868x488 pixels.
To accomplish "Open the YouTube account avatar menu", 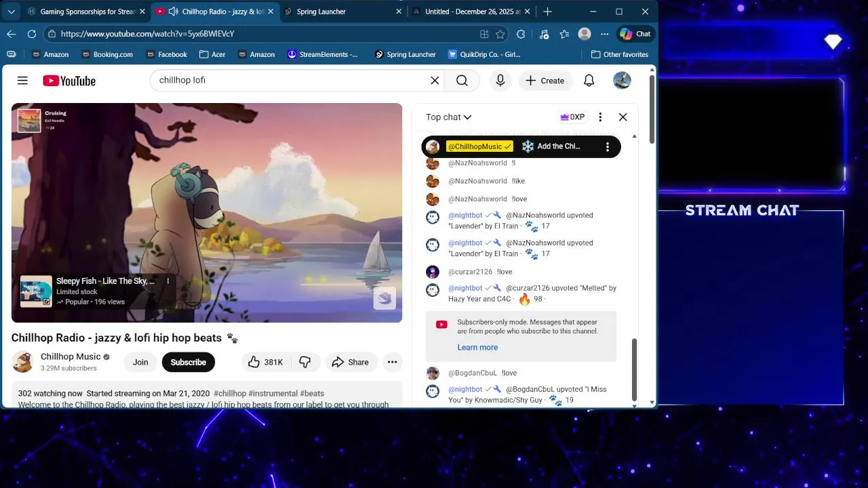I will (x=622, y=81).
